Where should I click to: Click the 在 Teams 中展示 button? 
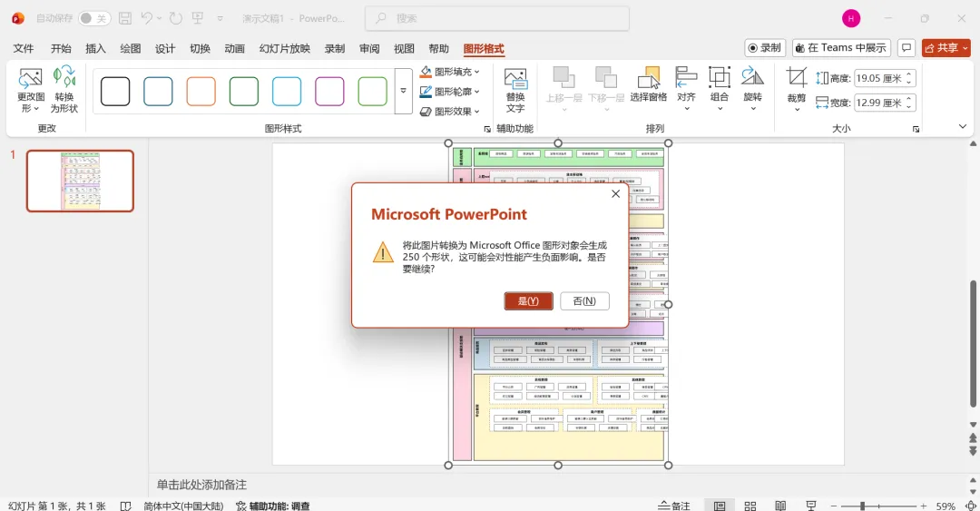click(841, 48)
